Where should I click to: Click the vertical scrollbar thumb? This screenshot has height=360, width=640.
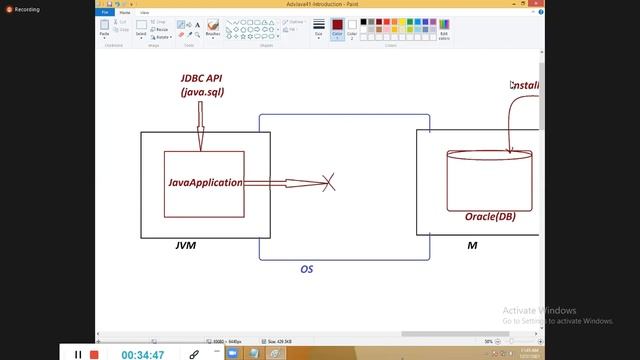pyautogui.click(x=542, y=96)
